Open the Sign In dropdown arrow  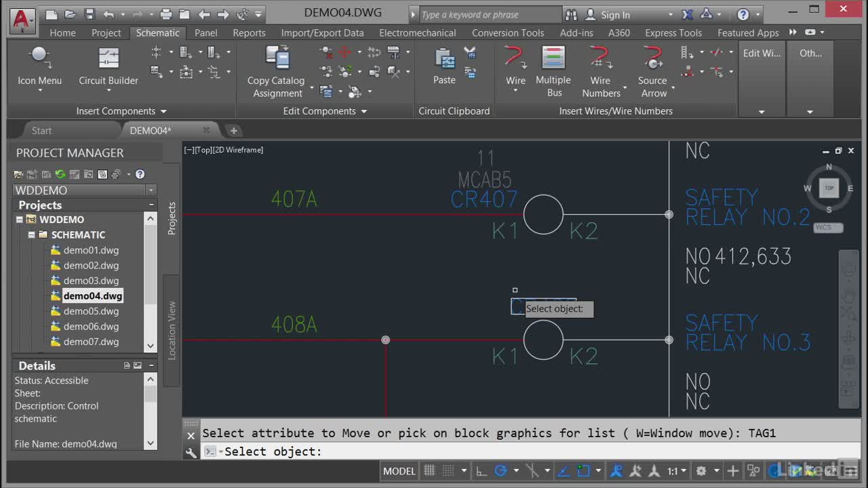click(x=671, y=15)
